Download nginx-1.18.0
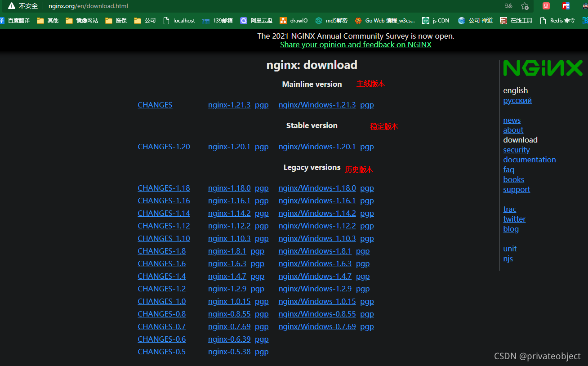The height and width of the screenshot is (366, 588). point(229,188)
